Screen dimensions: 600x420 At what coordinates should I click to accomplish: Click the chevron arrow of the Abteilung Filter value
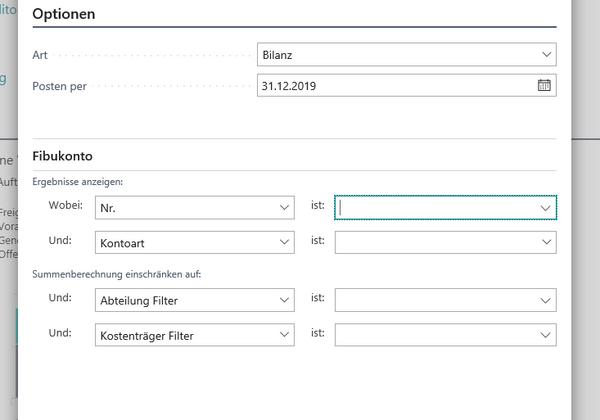545,301
